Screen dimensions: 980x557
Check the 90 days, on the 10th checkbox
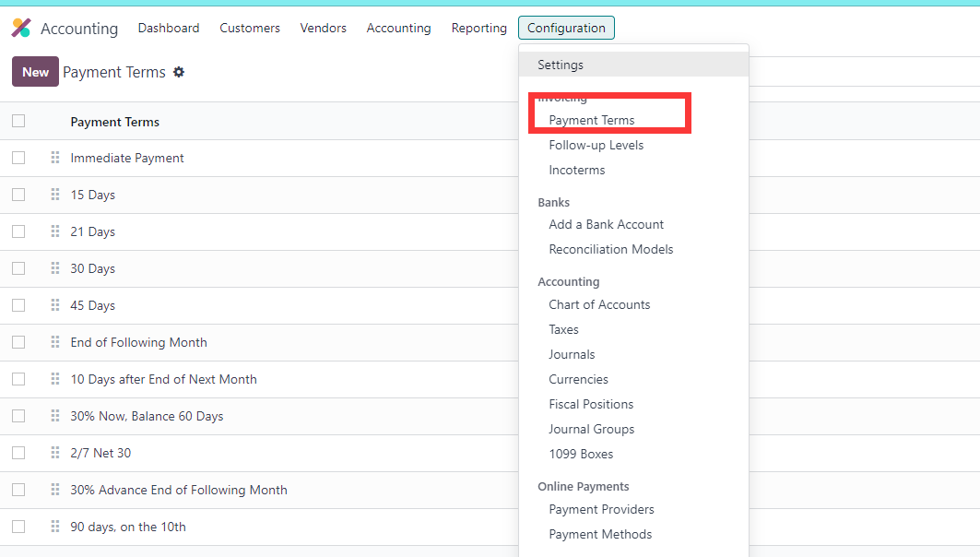[x=18, y=527]
